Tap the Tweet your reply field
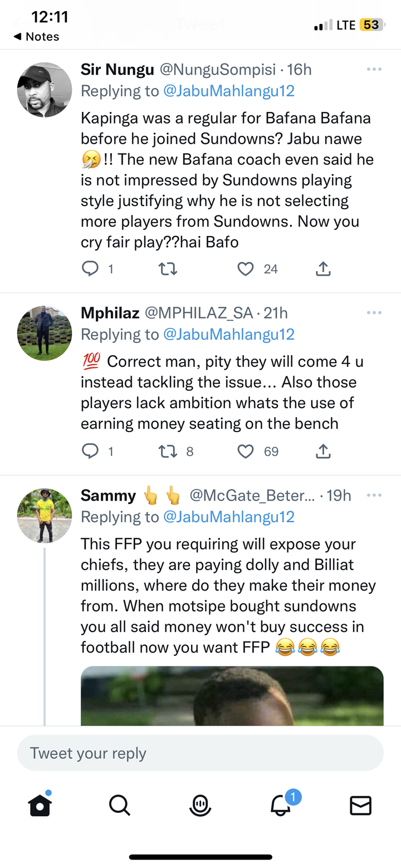The height and width of the screenshot is (868, 401). pos(200,753)
